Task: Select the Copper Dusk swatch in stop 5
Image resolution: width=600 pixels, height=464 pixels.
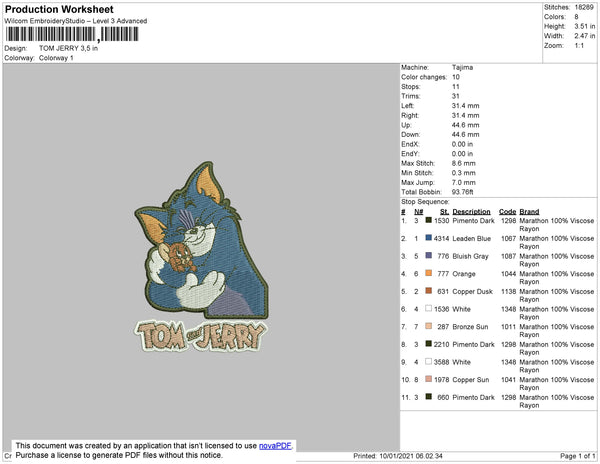Action: (429, 291)
